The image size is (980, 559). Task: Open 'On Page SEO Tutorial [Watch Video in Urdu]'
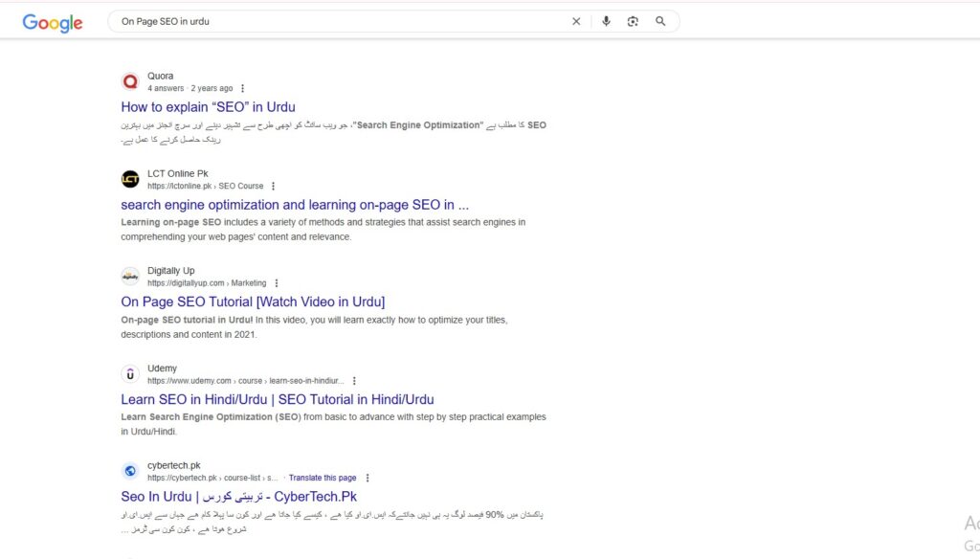coord(253,302)
